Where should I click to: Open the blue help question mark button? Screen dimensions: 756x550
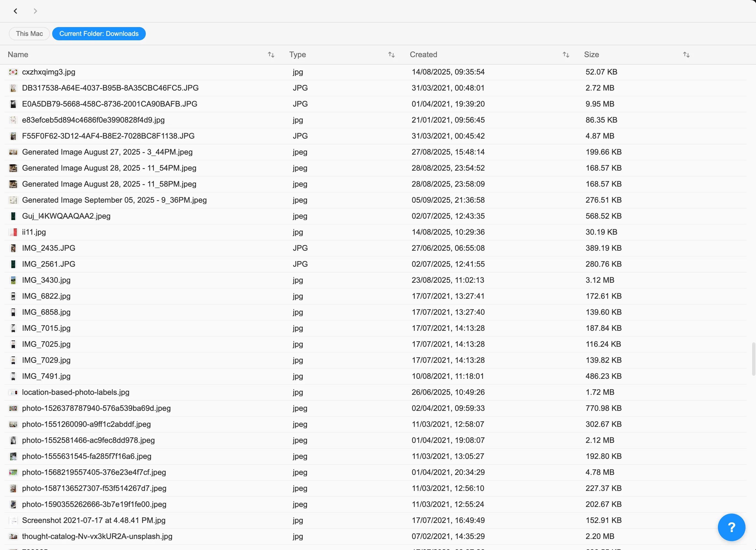click(731, 527)
